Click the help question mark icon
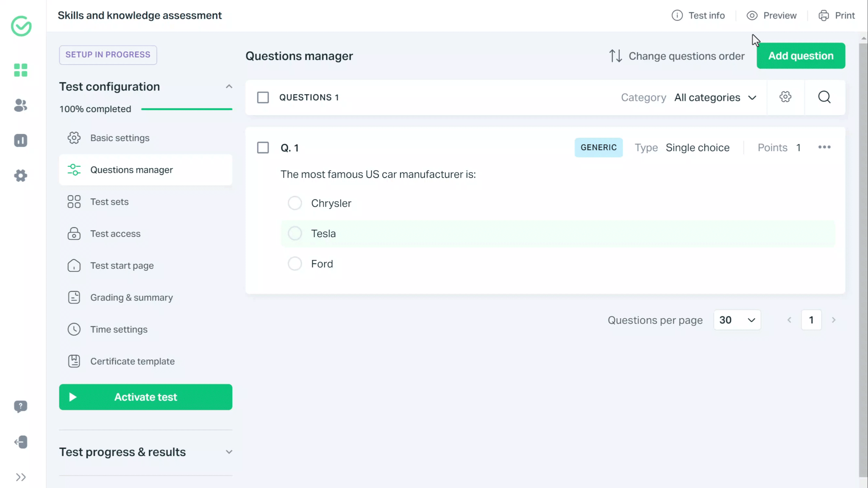The height and width of the screenshot is (488, 868). coord(21,407)
